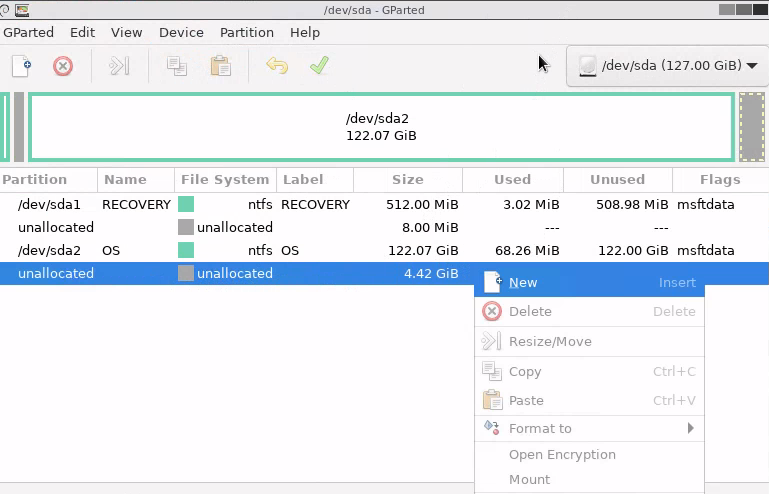The height and width of the screenshot is (494, 769).
Task: Click the Copy partition toolbar icon
Action: [x=177, y=66]
